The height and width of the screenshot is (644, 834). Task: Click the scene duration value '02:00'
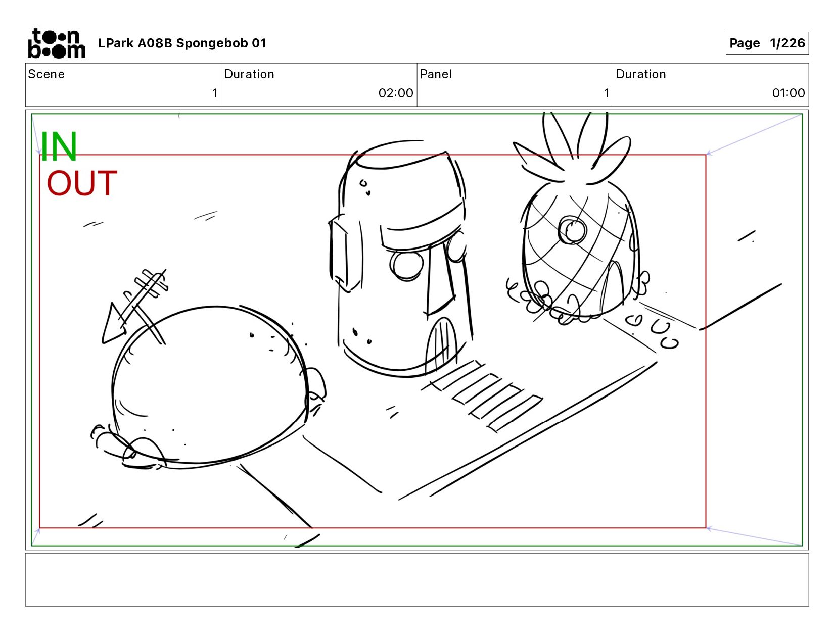[396, 93]
